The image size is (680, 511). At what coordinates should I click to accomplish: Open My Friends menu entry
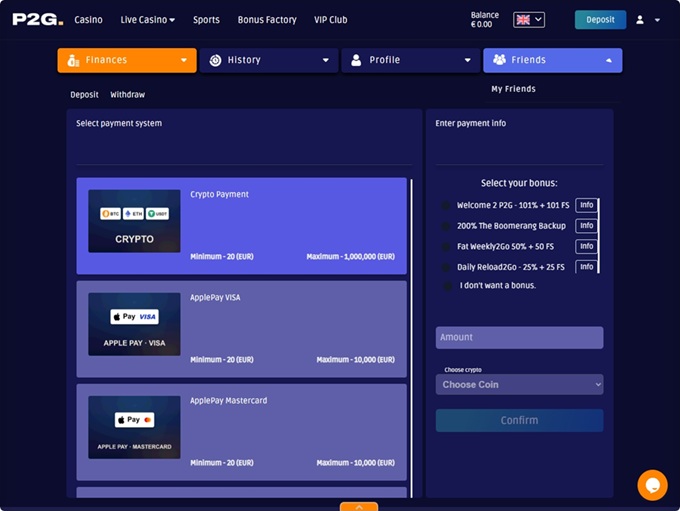513,89
